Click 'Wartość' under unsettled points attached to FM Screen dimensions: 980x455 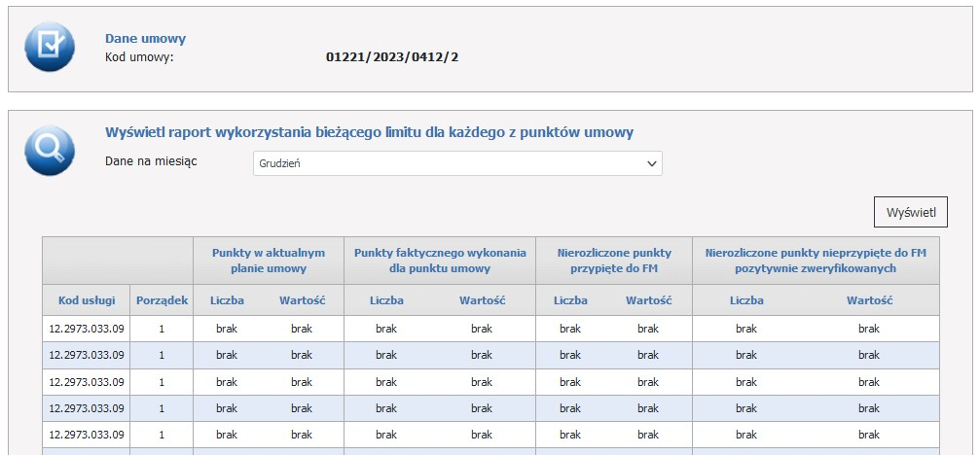[648, 300]
